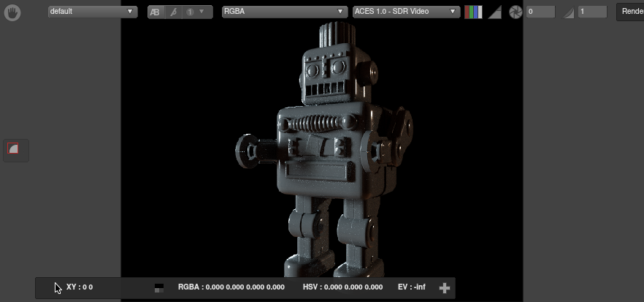Image resolution: width=644 pixels, height=302 pixels.
Task: Click the gamma curve icon
Action: pyautogui.click(x=568, y=12)
